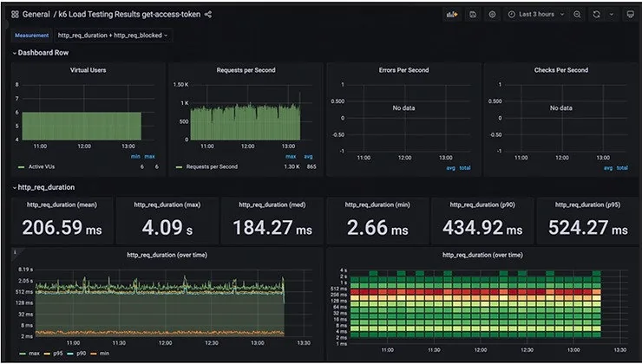Screen dimensions: 642x364
Task: Open dashboard settings gear
Action: coord(492,15)
